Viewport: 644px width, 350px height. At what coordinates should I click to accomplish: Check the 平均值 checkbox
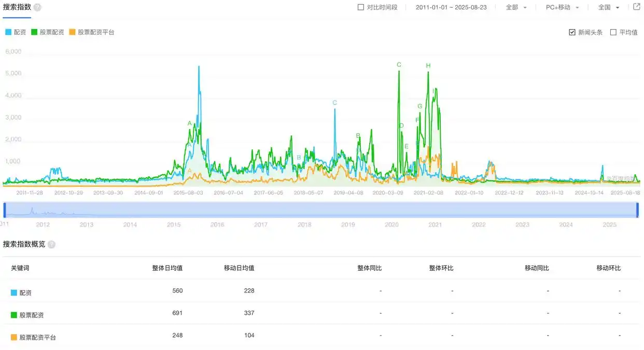613,32
